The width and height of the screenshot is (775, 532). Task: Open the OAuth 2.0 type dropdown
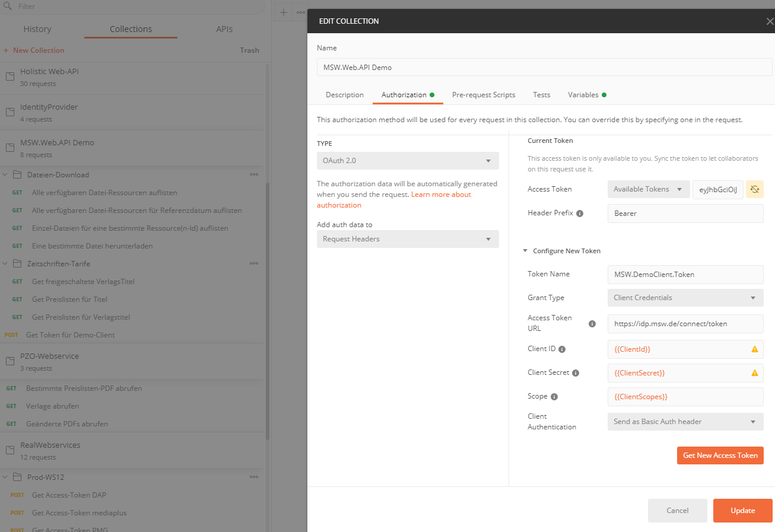pyautogui.click(x=408, y=161)
